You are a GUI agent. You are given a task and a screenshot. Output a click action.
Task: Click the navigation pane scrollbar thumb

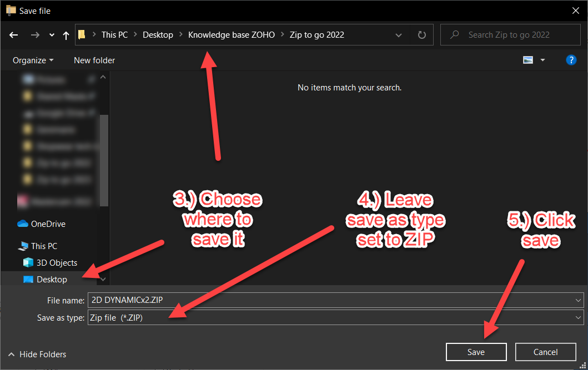[104, 160]
